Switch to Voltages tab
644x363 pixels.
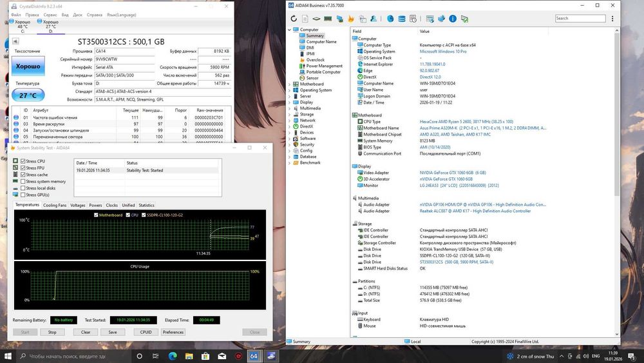click(78, 205)
